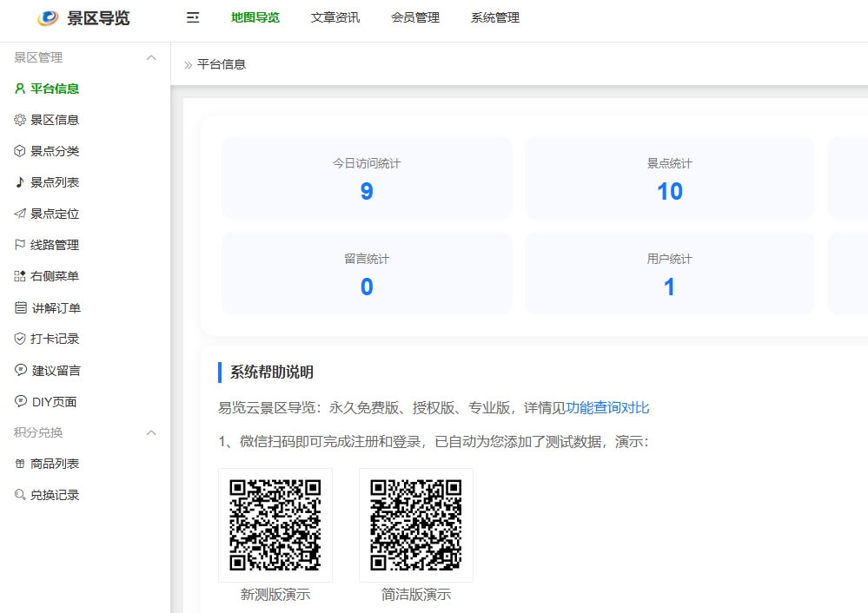Open the 会员管理 top menu

click(415, 17)
